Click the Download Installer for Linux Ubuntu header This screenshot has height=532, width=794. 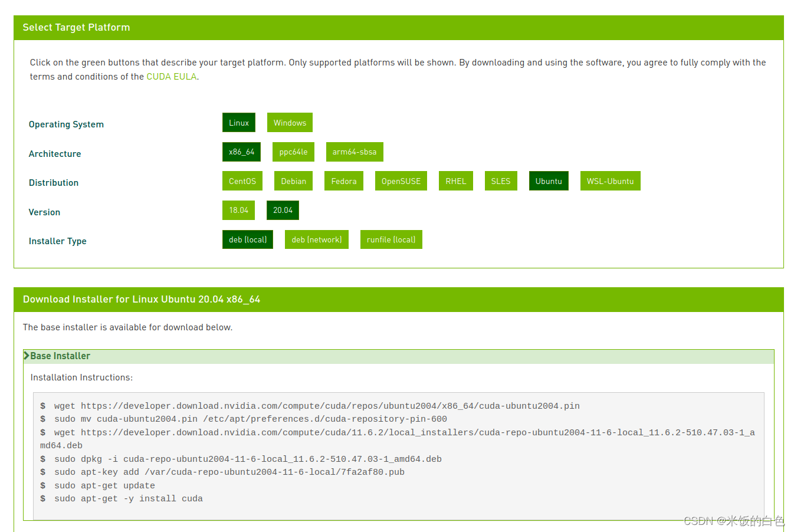(399, 300)
